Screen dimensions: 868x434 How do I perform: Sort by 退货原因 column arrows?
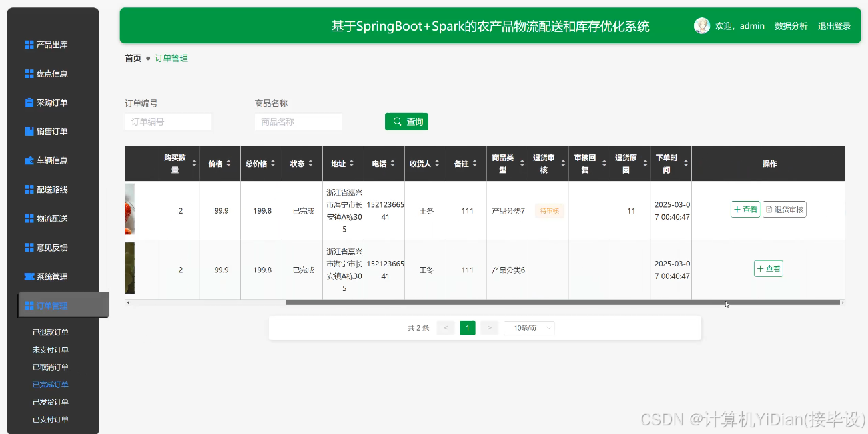(x=644, y=164)
